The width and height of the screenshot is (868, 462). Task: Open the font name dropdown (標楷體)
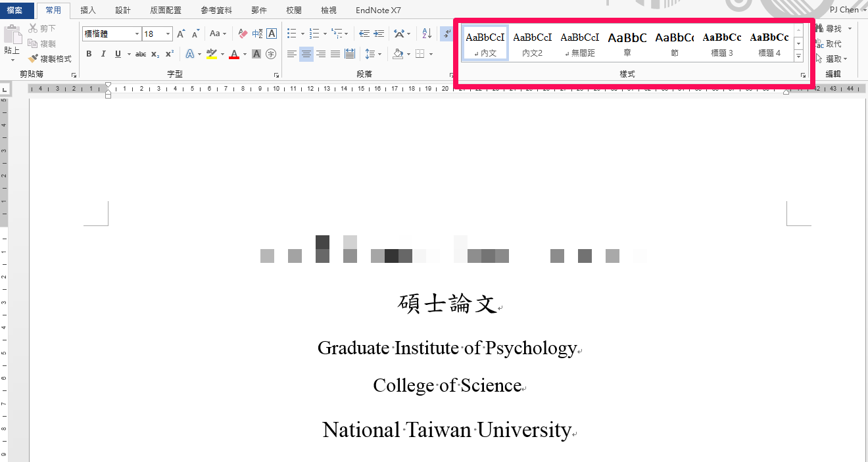coord(137,34)
